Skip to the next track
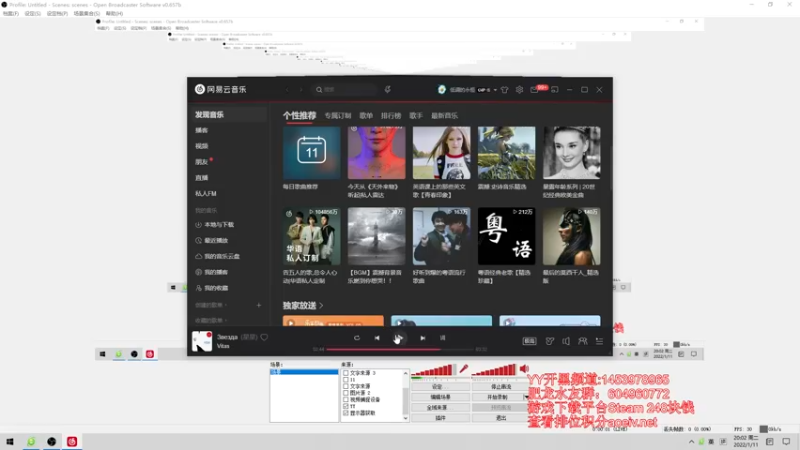The height and width of the screenshot is (450, 800). [x=422, y=338]
